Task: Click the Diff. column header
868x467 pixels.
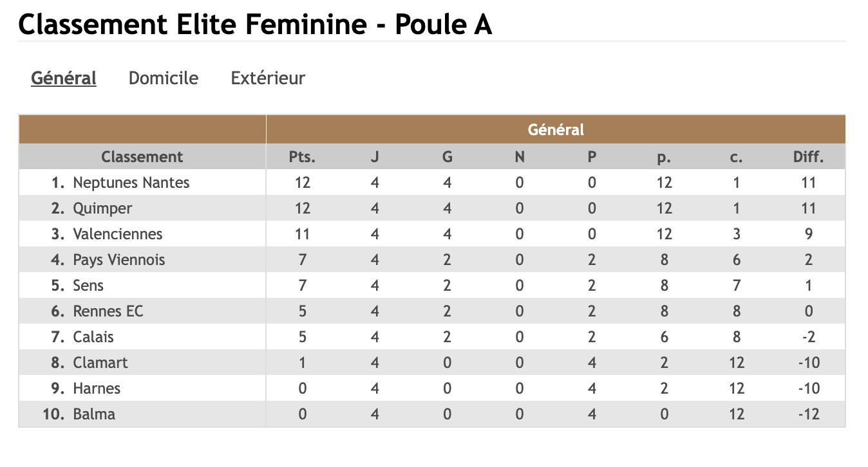Action: coord(809,157)
